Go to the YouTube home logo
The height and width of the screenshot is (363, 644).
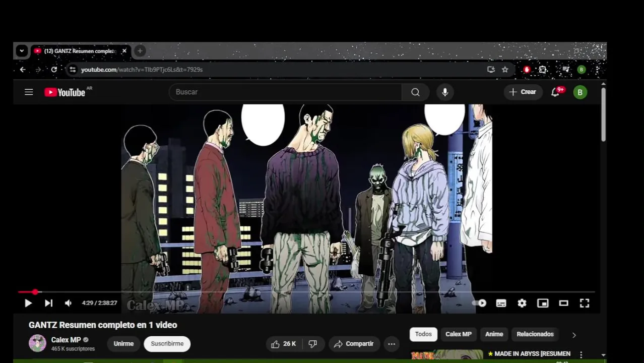click(65, 92)
